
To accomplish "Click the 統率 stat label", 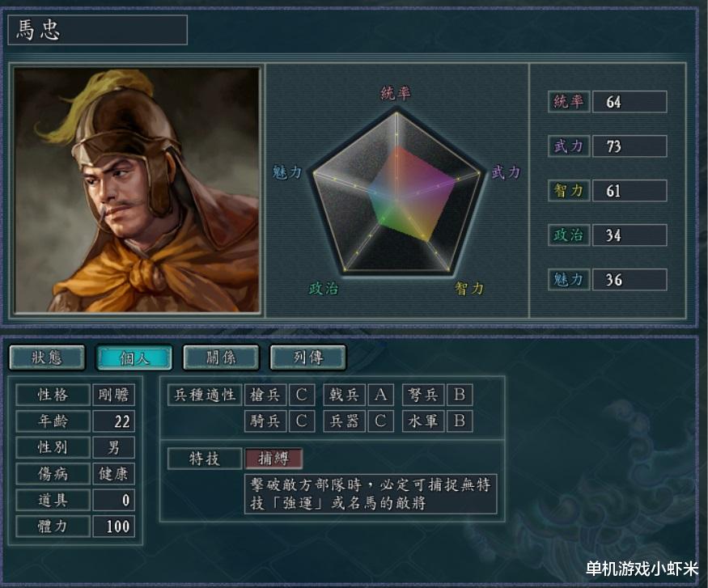I will tap(569, 102).
